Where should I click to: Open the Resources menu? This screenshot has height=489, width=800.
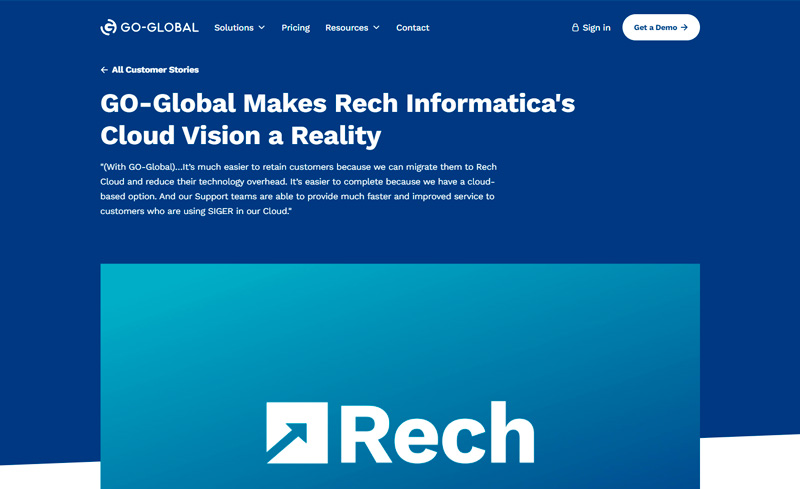coord(346,28)
